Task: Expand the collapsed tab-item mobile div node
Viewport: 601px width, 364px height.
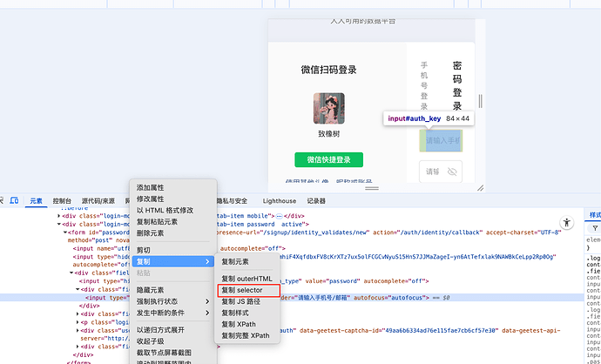Action: click(x=58, y=216)
